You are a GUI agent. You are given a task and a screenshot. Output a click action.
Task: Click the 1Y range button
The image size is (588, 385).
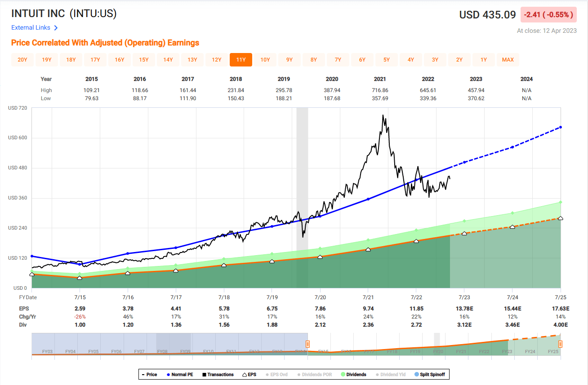(x=483, y=59)
